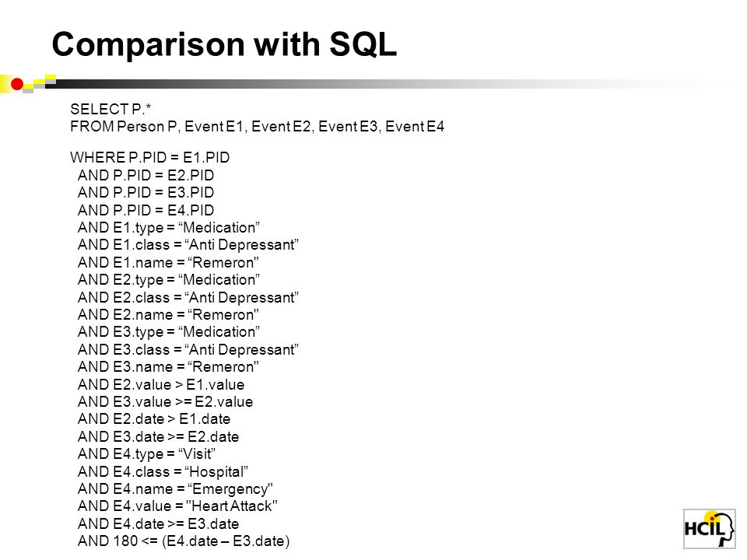This screenshot has height=560, width=747.
Task: Click the 'Comparison with SQL' title
Action: pyautogui.click(x=224, y=44)
